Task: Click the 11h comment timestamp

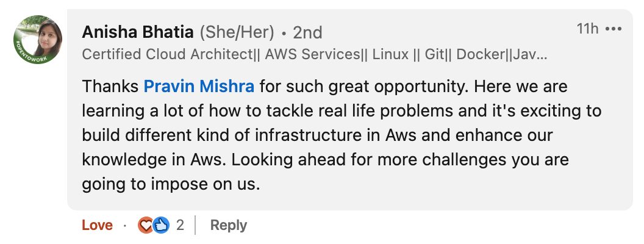Action: tap(587, 29)
